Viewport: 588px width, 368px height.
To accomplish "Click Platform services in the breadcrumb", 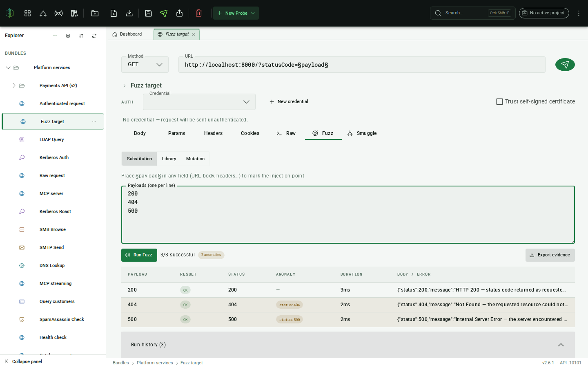I will (155, 363).
